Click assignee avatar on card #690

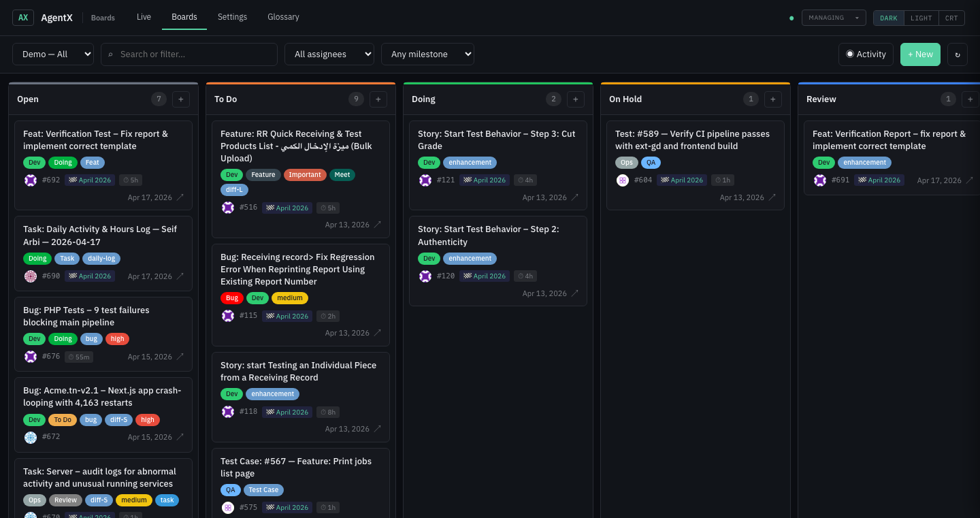31,276
